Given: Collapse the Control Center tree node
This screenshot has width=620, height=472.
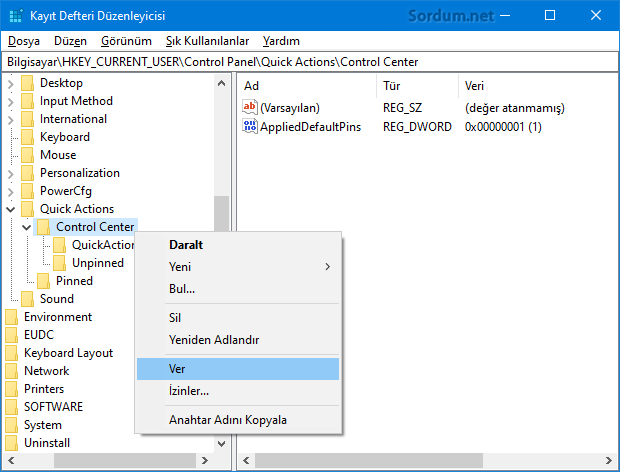Looking at the screenshot, I should click(26, 228).
